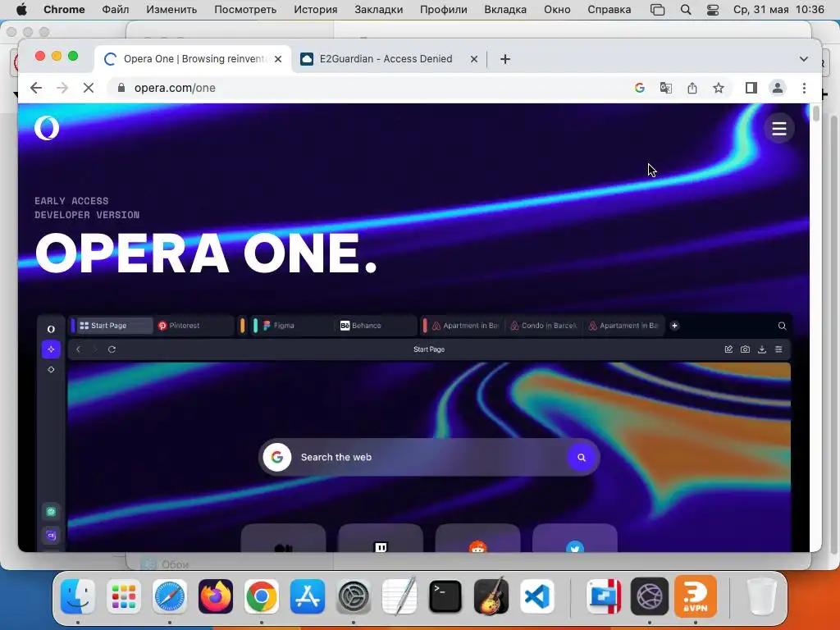Open the Профили menu
Image resolution: width=840 pixels, height=630 pixels.
point(444,10)
